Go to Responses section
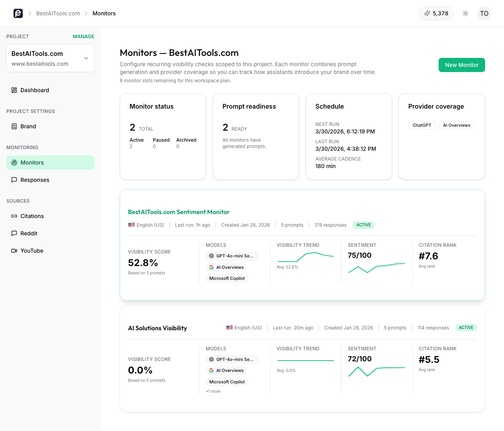 50,180
